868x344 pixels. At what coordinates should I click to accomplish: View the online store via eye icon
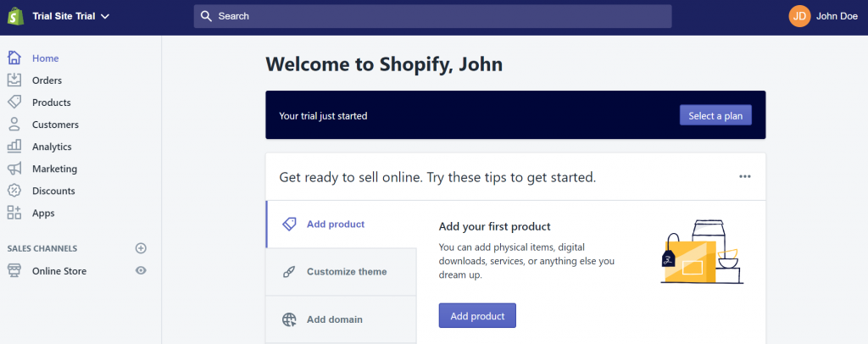tap(142, 270)
